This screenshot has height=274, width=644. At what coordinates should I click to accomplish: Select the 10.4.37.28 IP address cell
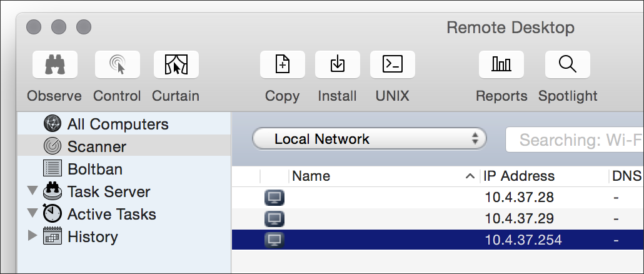(x=519, y=198)
